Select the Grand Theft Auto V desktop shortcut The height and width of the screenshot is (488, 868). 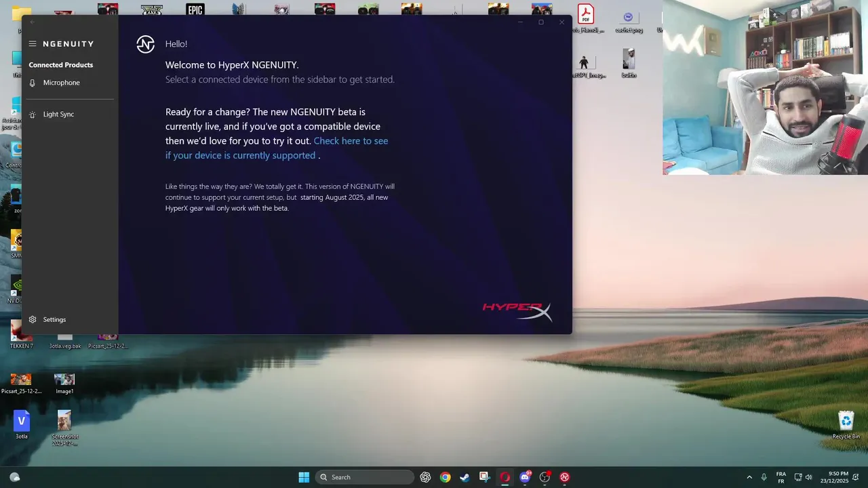(151, 9)
